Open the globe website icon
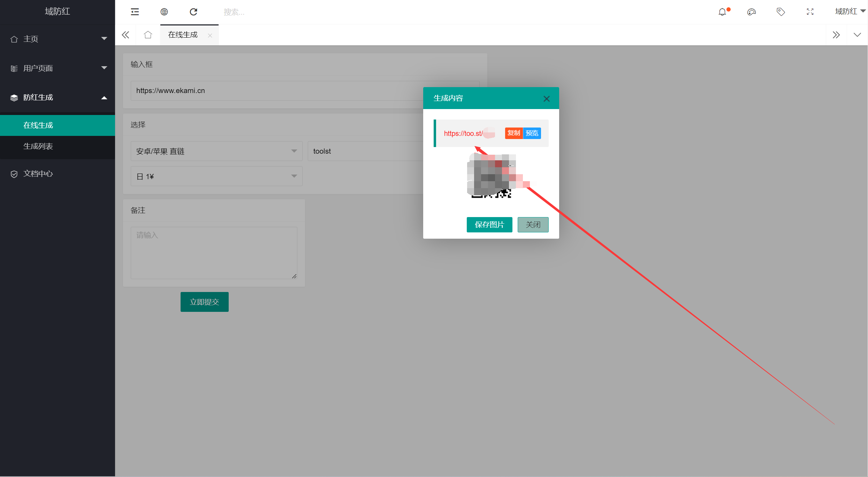The height and width of the screenshot is (477, 868). tap(164, 12)
